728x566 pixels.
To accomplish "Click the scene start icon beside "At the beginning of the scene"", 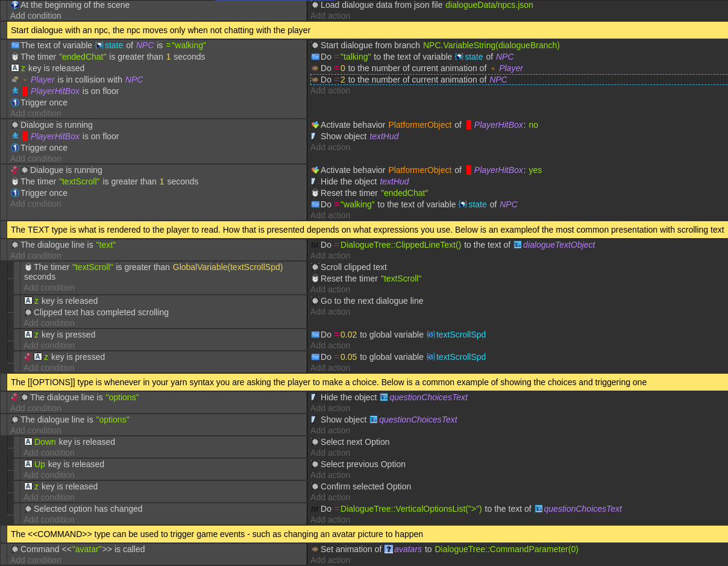I will (15, 5).
